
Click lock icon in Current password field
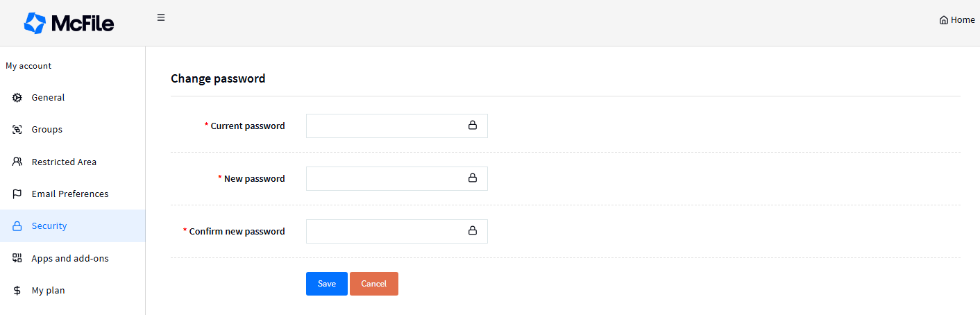(x=473, y=126)
